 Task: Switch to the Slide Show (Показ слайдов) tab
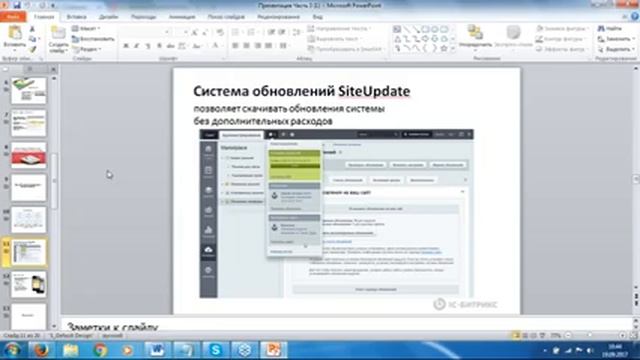pyautogui.click(x=226, y=17)
